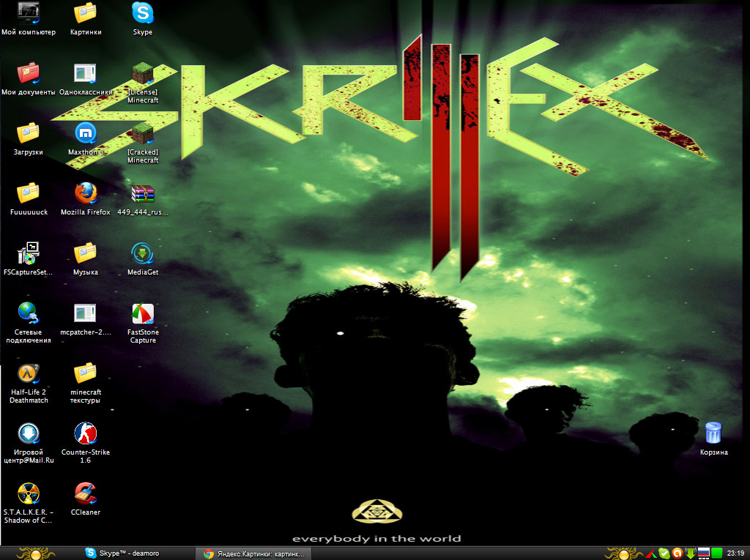750x560 pixels.
Task: Open the Корзина recycle bin
Action: pos(713,438)
